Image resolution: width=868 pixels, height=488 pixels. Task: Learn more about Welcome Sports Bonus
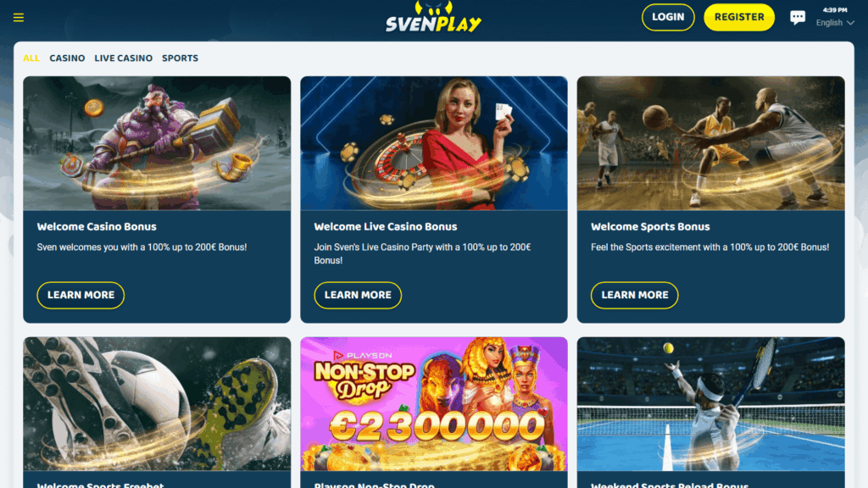pos(634,295)
